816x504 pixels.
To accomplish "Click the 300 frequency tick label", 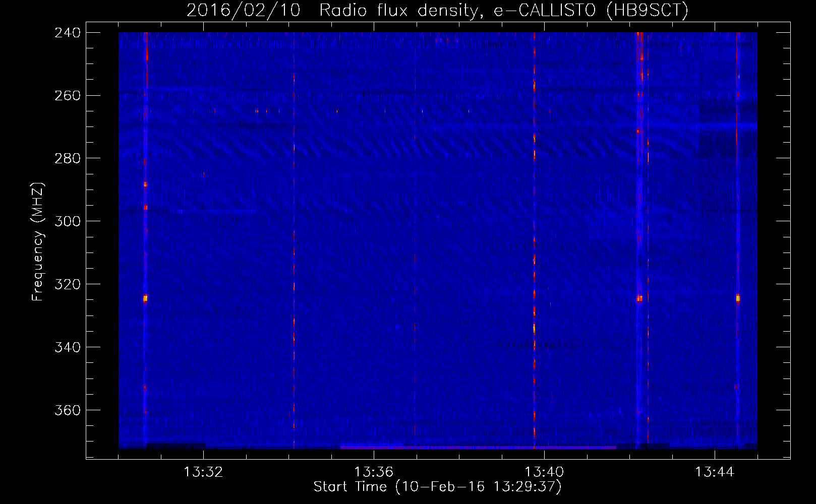I will coord(68,221).
